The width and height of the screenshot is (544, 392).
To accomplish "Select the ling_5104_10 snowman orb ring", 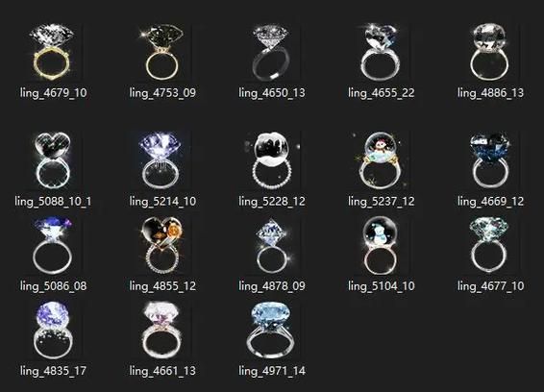I will coord(381,245).
